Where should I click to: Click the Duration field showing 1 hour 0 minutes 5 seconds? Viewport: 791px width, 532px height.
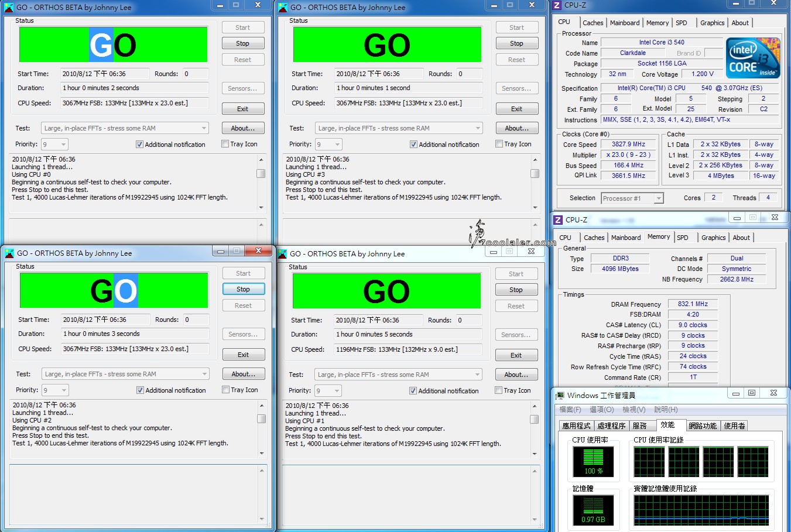407,334
